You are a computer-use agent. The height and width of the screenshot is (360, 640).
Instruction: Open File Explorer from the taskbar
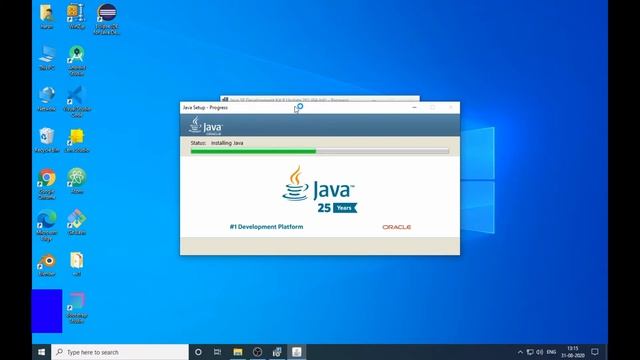point(238,352)
